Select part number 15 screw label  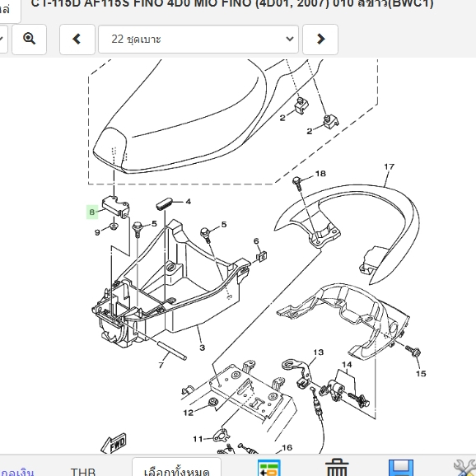click(x=421, y=373)
